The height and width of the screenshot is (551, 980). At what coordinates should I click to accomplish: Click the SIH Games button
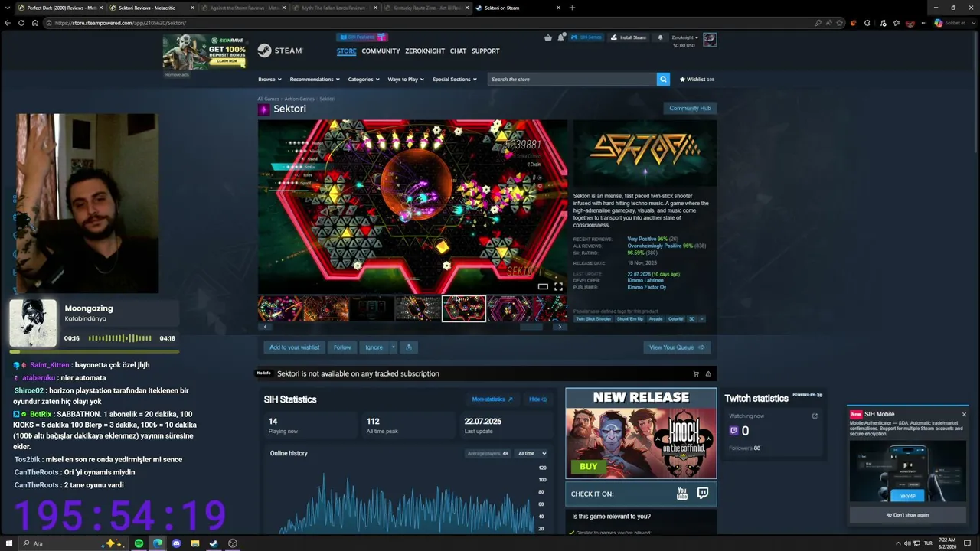tap(586, 37)
